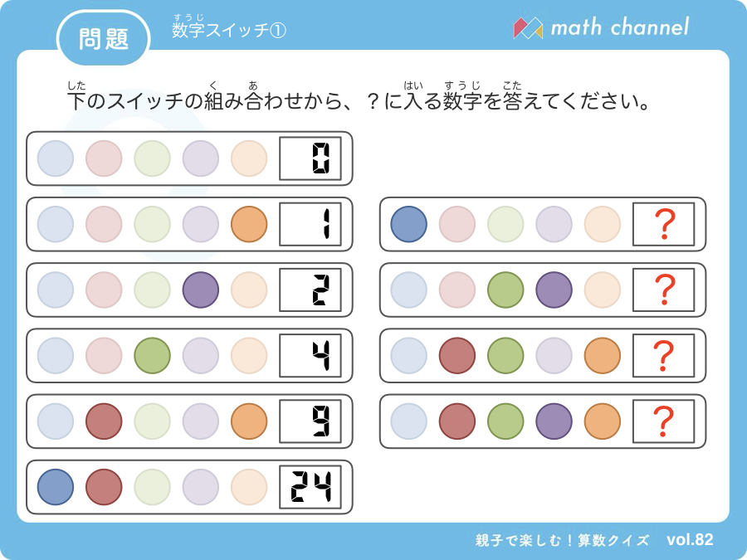
Task: Toggle the lit purple switch in the row showing 2
Action: 201,290
